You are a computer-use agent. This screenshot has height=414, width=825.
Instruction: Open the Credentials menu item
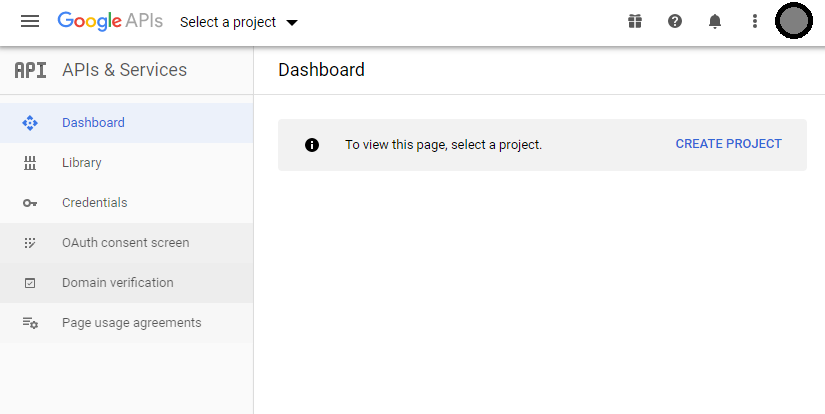pyautogui.click(x=95, y=203)
